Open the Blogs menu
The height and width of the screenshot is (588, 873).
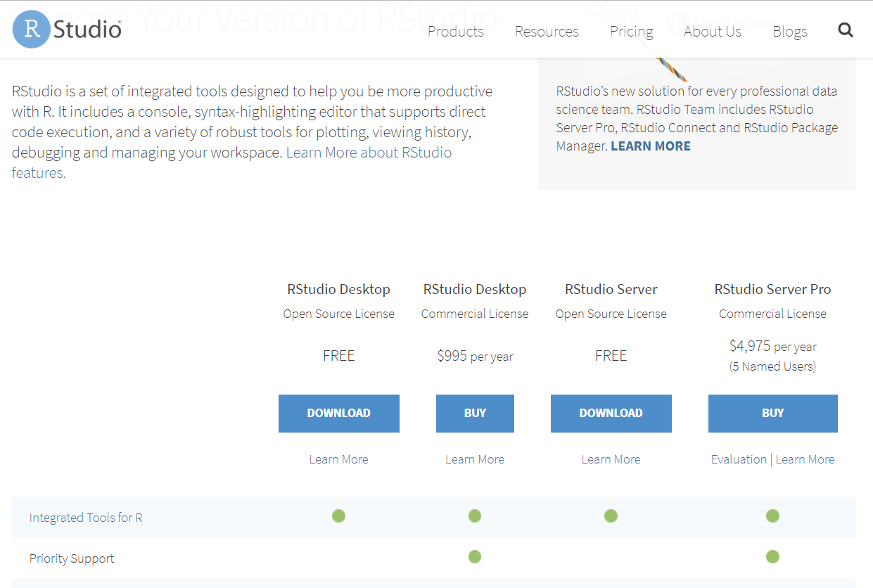pos(790,32)
